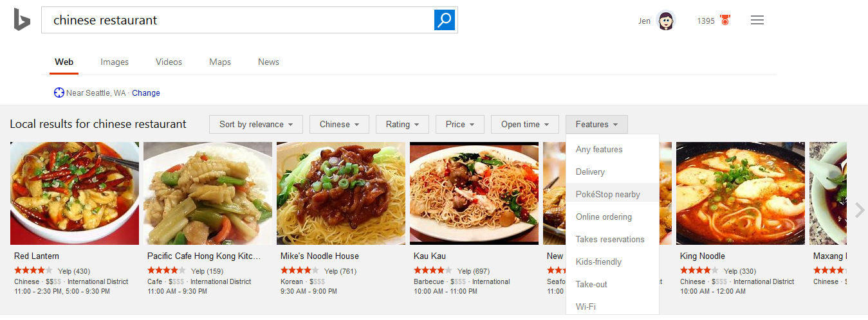The image size is (868, 320).
Task: Expand the Price filter dropdown
Action: 459,125
